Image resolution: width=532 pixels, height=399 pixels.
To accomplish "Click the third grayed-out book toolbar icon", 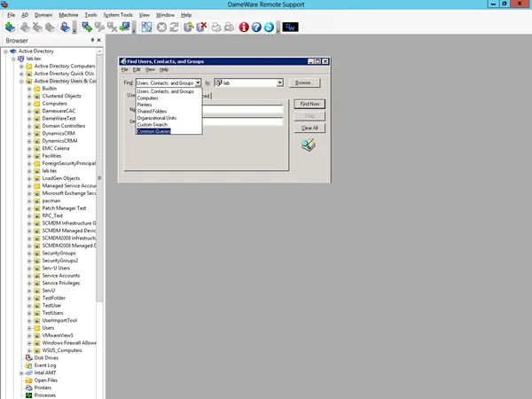I will (51, 27).
